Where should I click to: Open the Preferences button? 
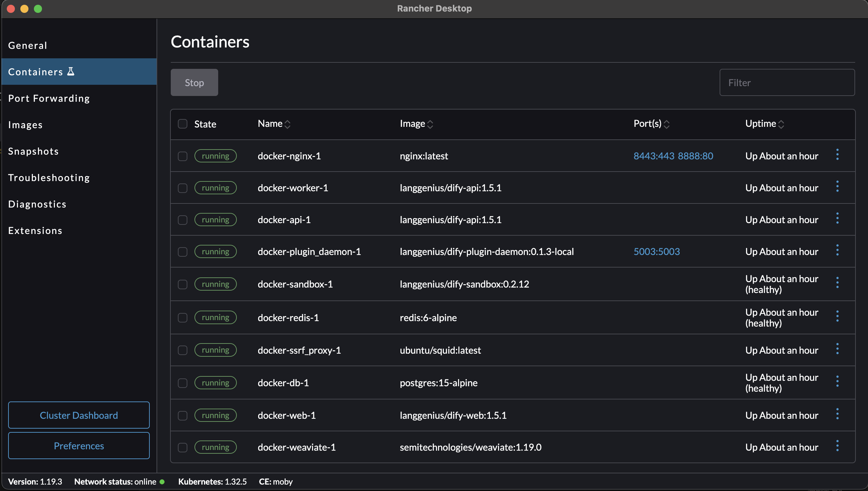coord(79,446)
